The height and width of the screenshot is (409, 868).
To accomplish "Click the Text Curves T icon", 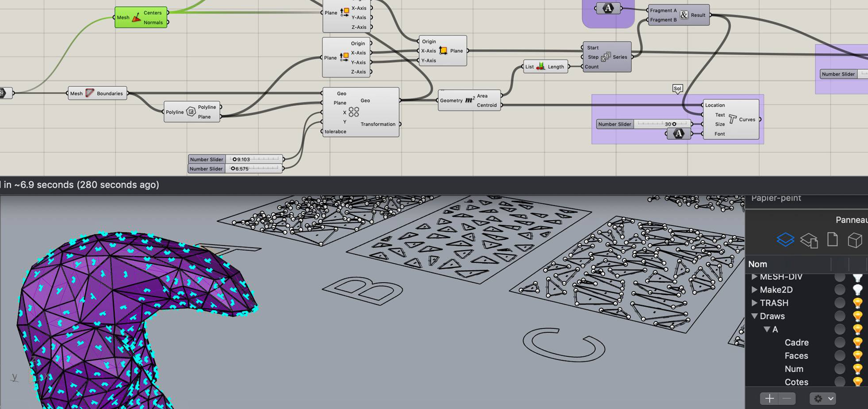I will pyautogui.click(x=732, y=119).
